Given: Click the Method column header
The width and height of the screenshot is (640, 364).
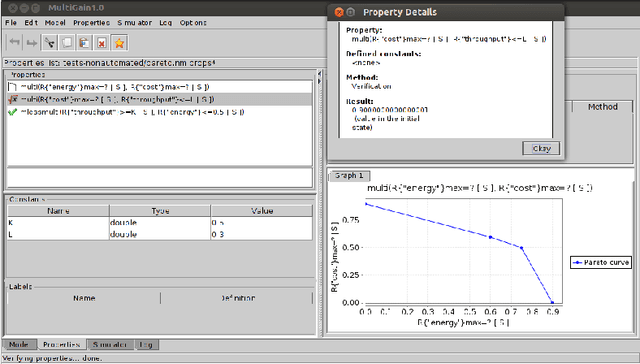Looking at the screenshot, I should (602, 107).
